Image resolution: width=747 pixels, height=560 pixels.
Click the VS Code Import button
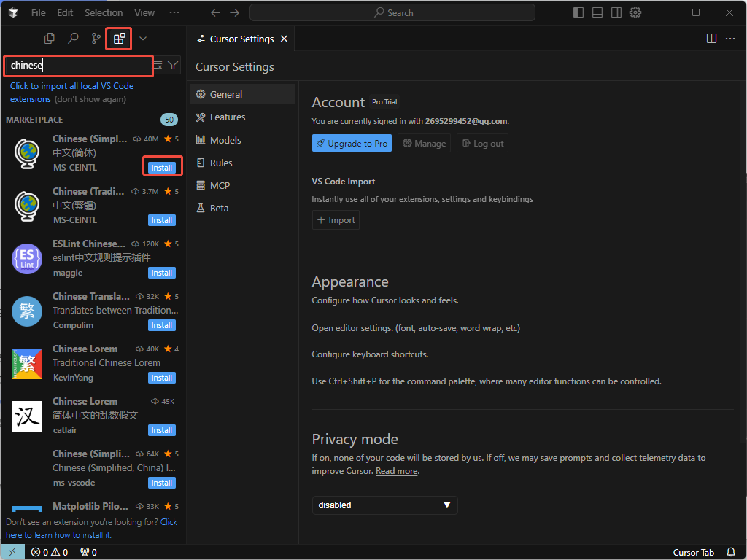click(x=336, y=220)
